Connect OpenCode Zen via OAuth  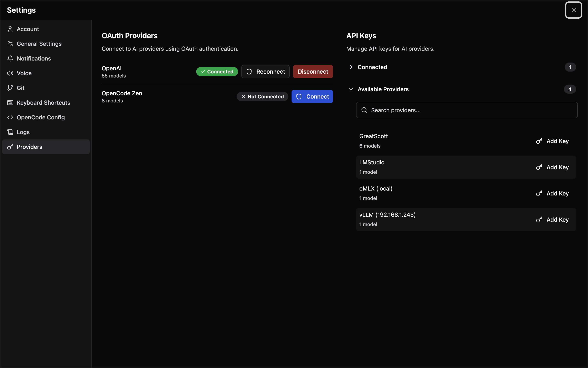click(x=312, y=97)
